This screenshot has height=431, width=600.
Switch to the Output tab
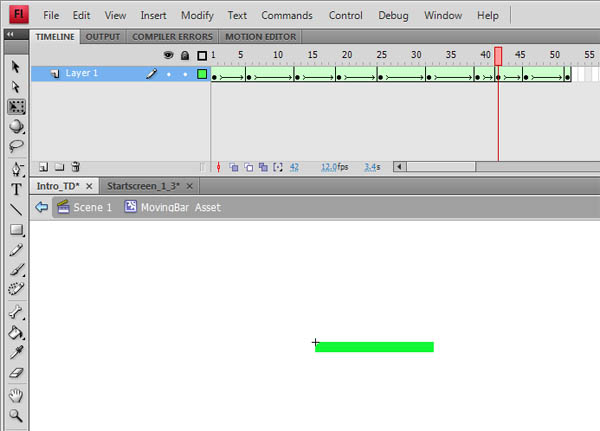[103, 37]
